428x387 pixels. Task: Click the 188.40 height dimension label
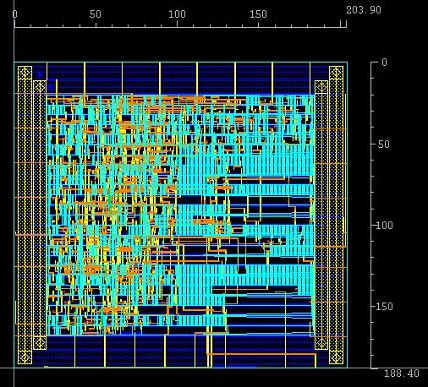click(x=402, y=373)
